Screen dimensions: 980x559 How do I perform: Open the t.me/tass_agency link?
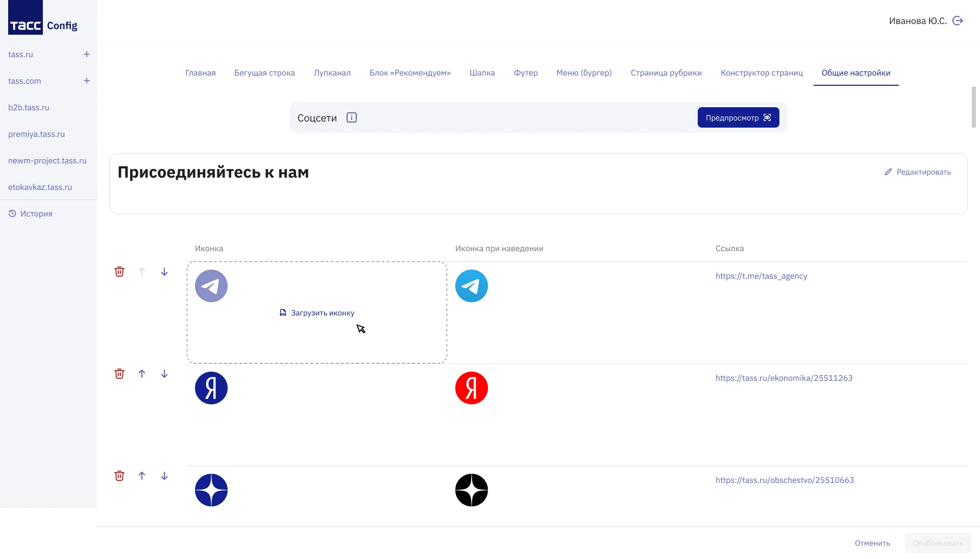click(762, 276)
